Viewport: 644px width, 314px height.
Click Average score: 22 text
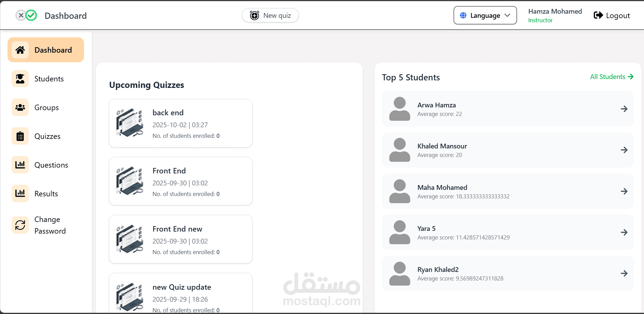(440, 114)
